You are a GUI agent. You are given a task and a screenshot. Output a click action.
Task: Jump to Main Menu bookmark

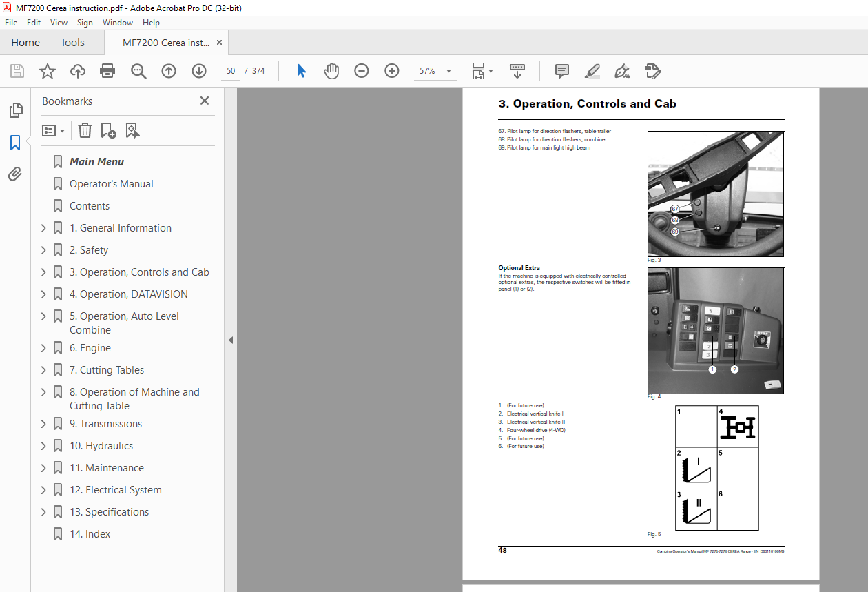97,162
